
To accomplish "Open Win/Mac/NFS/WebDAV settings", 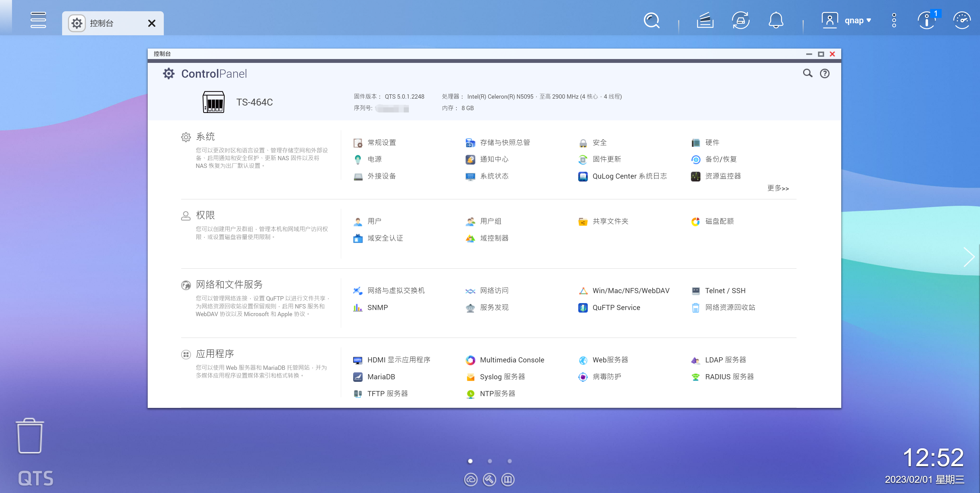I will point(624,291).
